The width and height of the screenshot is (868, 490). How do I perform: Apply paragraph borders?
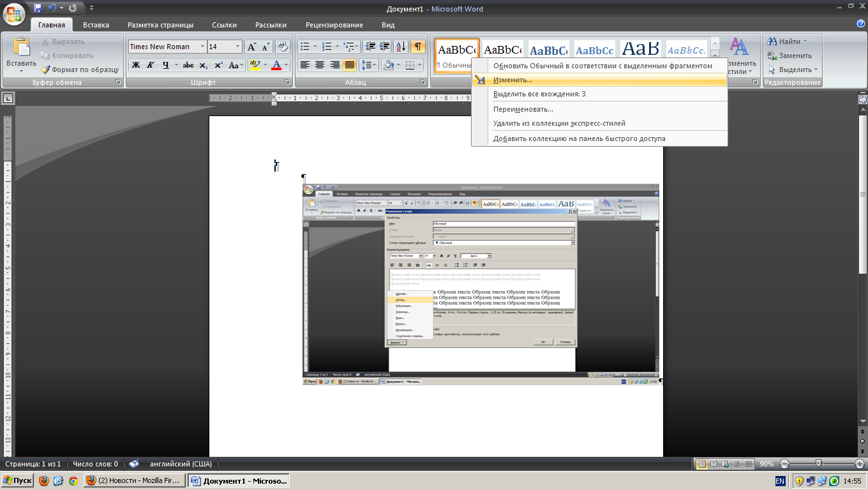pyautogui.click(x=410, y=65)
